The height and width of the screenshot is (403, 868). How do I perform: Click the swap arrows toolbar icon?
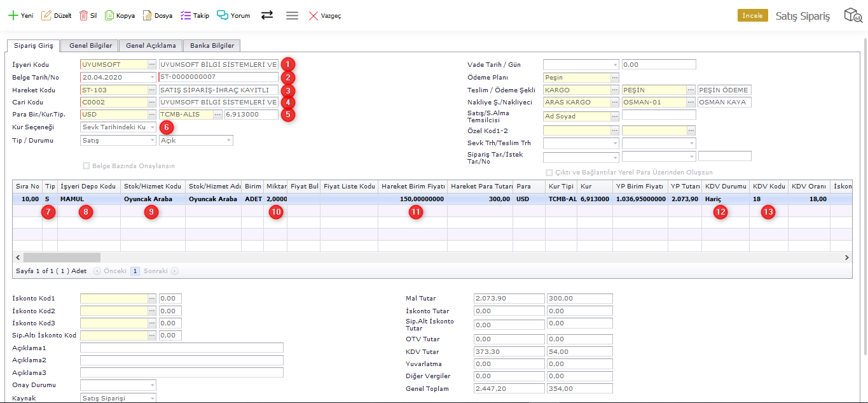point(267,15)
